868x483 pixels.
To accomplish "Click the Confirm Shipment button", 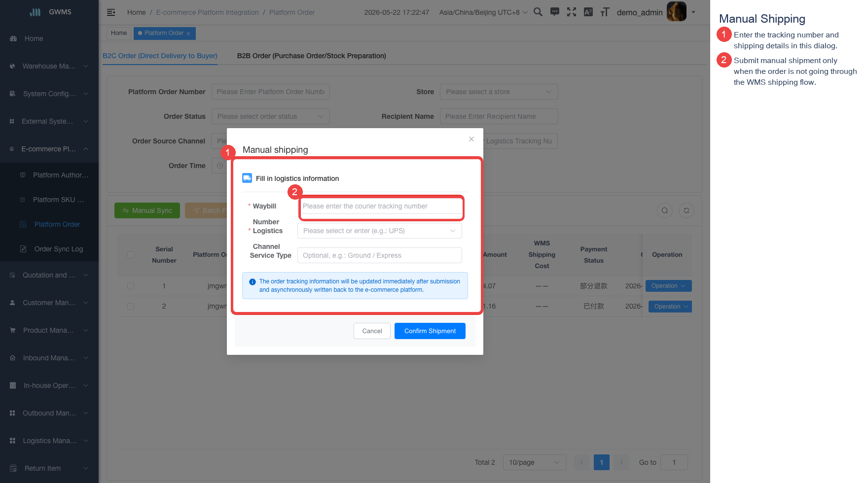I will (x=430, y=331).
